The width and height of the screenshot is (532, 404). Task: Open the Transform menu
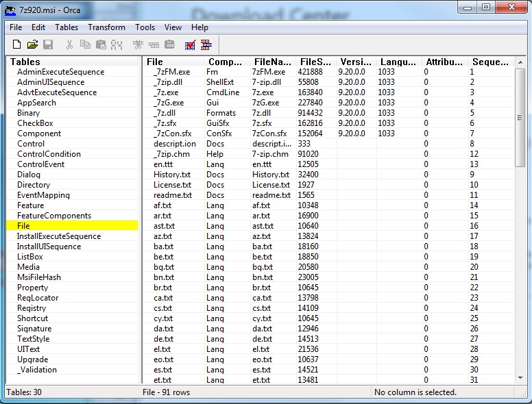click(x=106, y=27)
